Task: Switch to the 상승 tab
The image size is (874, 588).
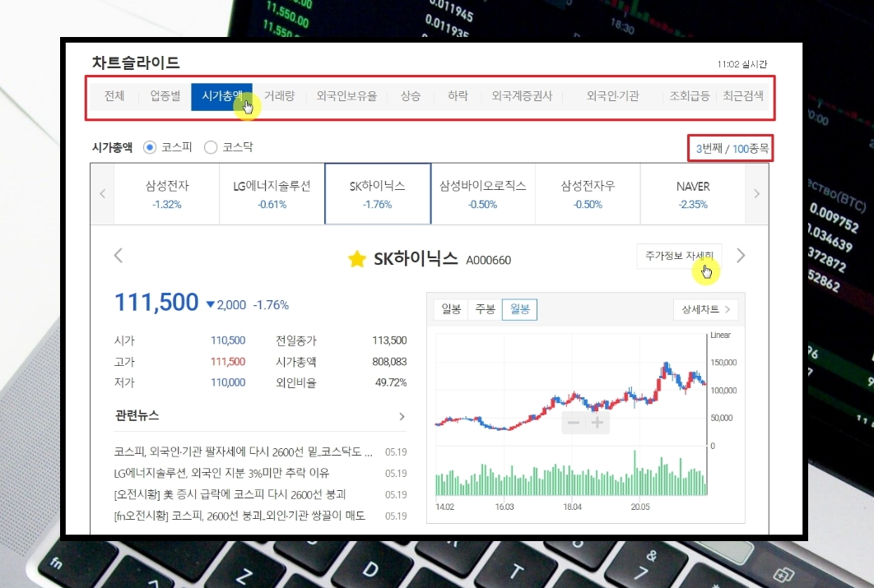Action: [411, 96]
